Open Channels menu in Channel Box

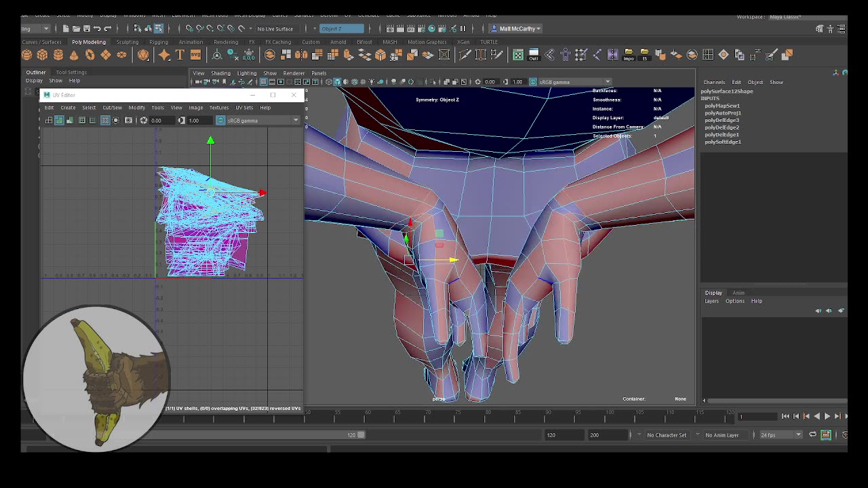point(714,82)
